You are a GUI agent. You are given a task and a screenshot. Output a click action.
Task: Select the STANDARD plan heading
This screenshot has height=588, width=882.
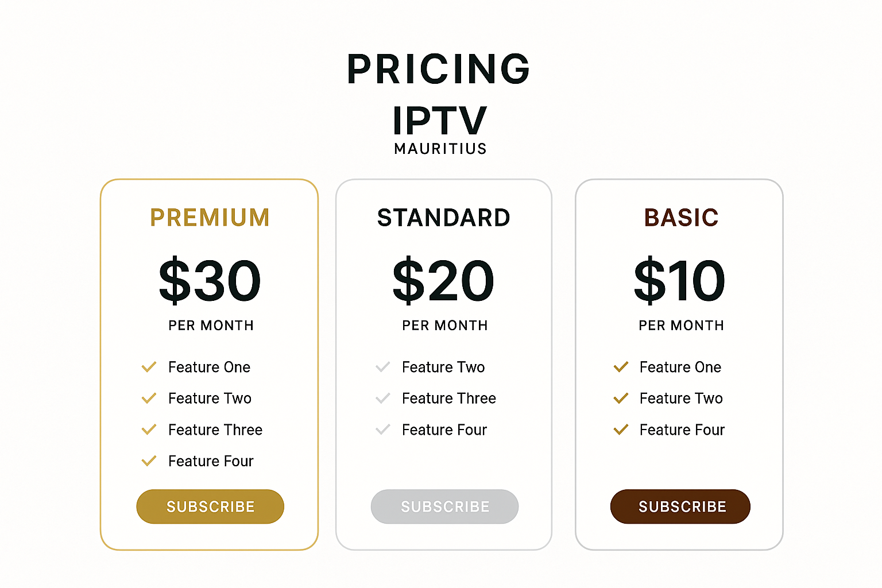pos(444,218)
